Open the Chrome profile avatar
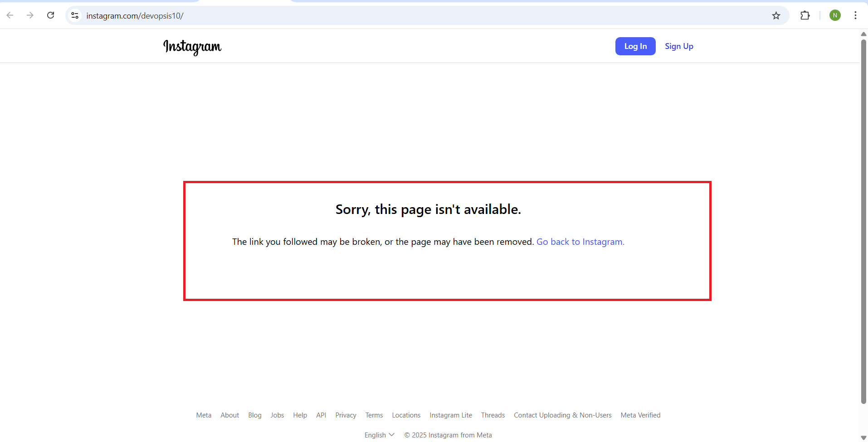 click(x=835, y=15)
